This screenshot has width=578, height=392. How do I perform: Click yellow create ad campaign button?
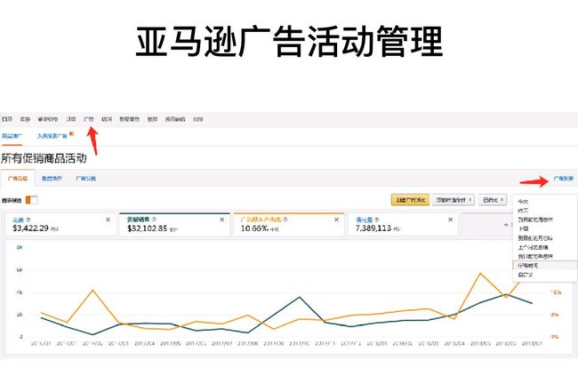pos(410,200)
